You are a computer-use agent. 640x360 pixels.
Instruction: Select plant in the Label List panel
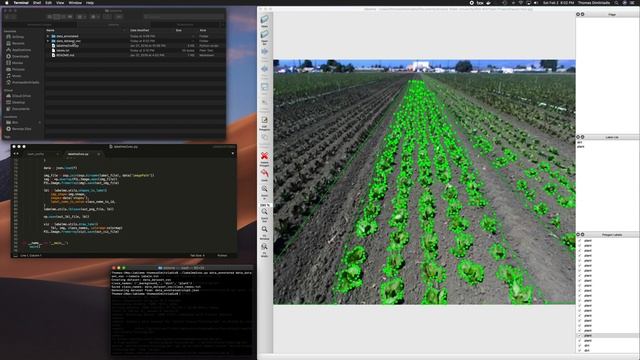580,147
